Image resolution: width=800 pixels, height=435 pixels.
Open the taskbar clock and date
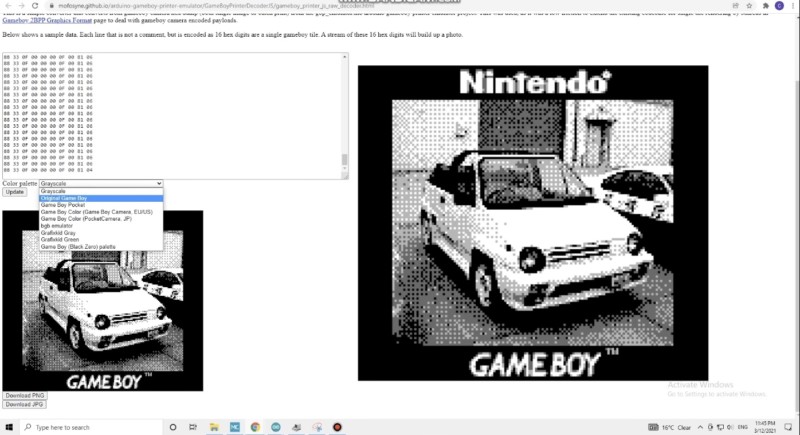765,427
